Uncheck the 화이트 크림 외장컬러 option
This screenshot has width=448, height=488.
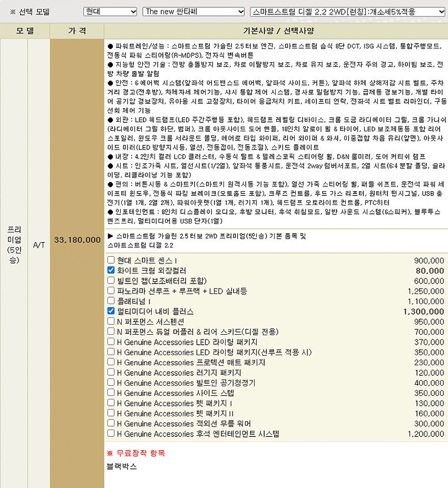pos(111,270)
